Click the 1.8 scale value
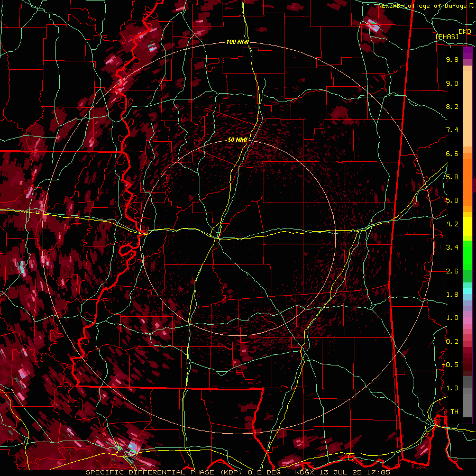 pos(452,295)
